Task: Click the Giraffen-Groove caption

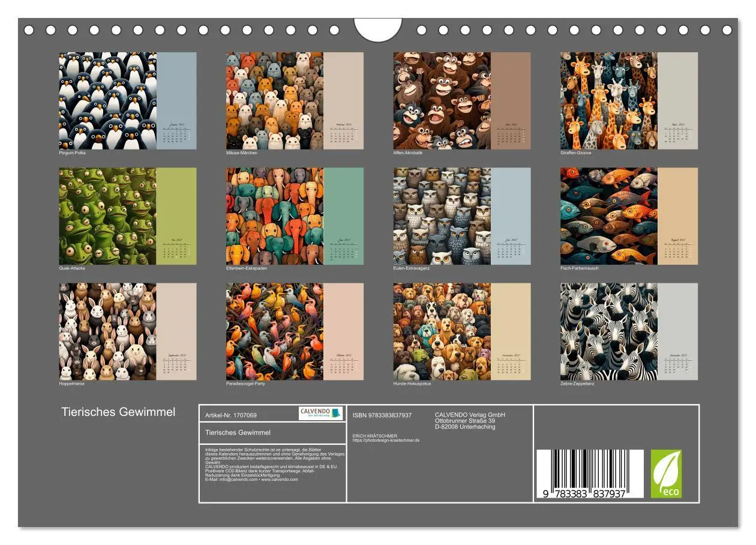Action: [x=576, y=153]
